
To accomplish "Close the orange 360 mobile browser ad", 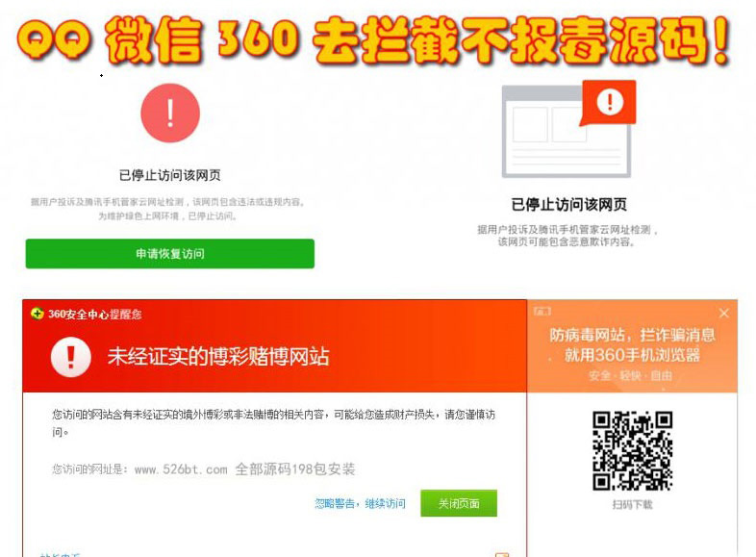I will (x=723, y=314).
